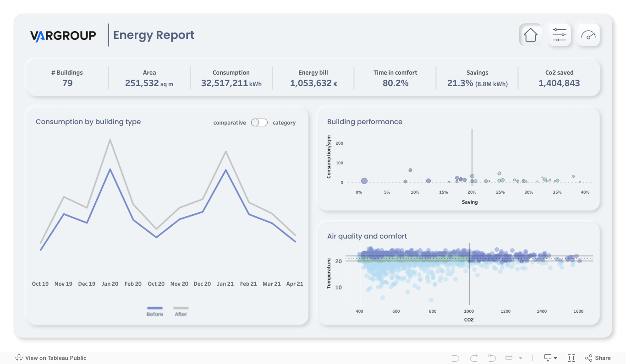This screenshot has height=364, width=626.
Task: Open the Home dashboard icon
Action: pos(531,35)
